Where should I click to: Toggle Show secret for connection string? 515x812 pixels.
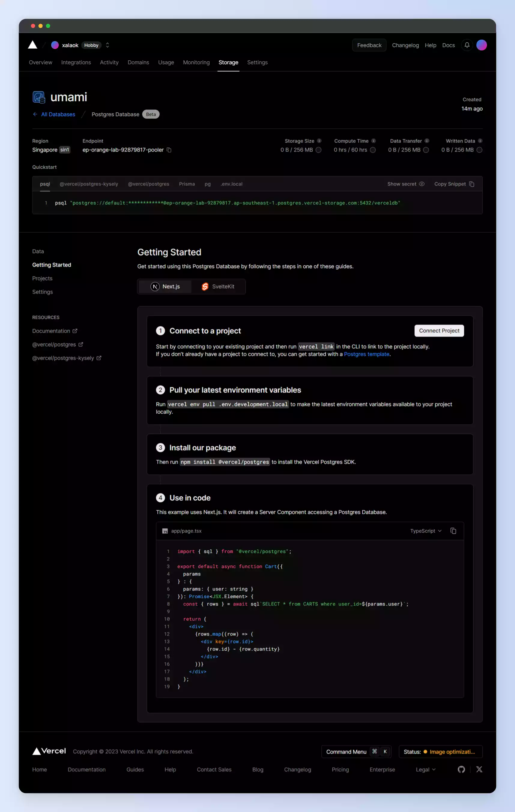coord(406,184)
